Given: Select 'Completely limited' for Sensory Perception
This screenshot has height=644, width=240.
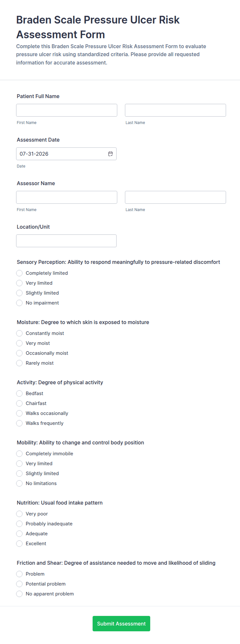Looking at the screenshot, I should coord(19,273).
